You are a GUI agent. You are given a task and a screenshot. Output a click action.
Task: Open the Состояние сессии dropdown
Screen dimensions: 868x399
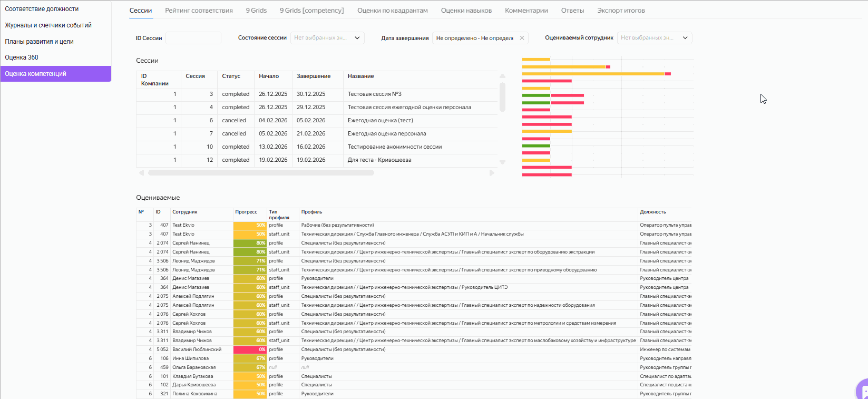coord(320,38)
